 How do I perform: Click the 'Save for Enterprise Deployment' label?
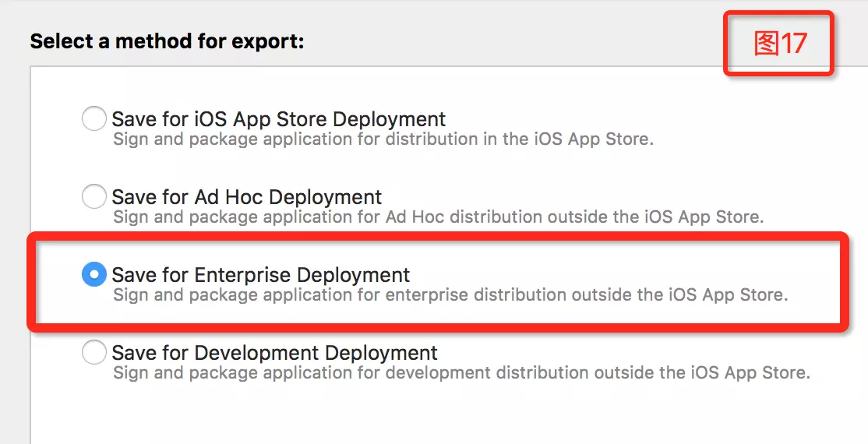(260, 274)
